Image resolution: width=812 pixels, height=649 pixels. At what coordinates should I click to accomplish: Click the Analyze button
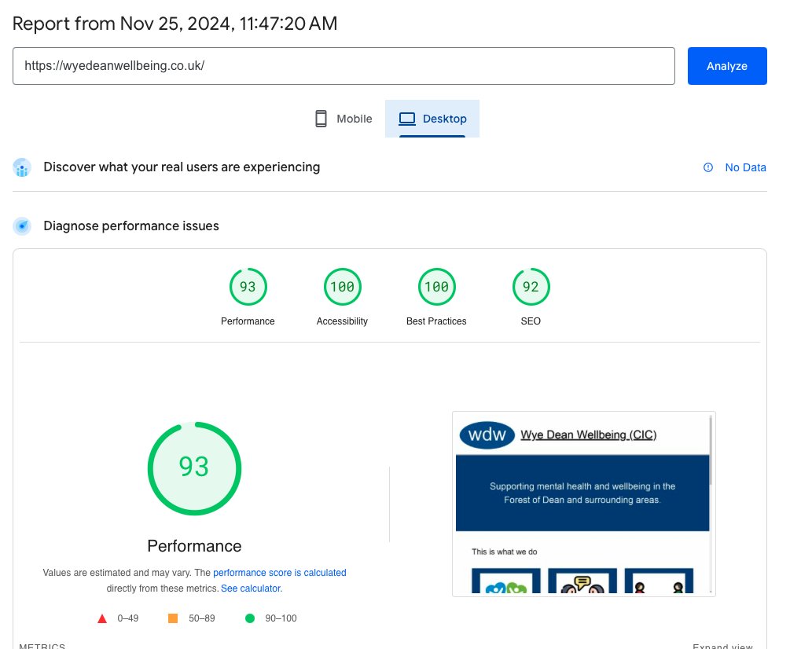726,66
